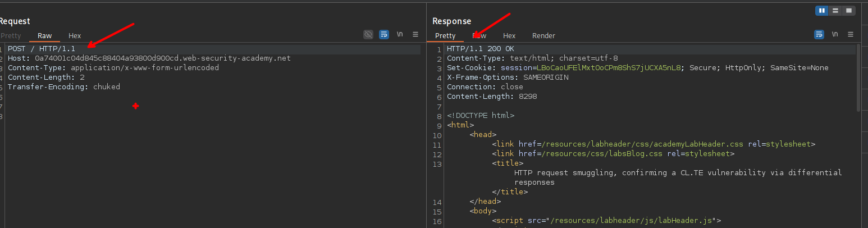Screen dimensions: 868x228
Task: Open the Request panel hamburger menu
Action: click(415, 34)
